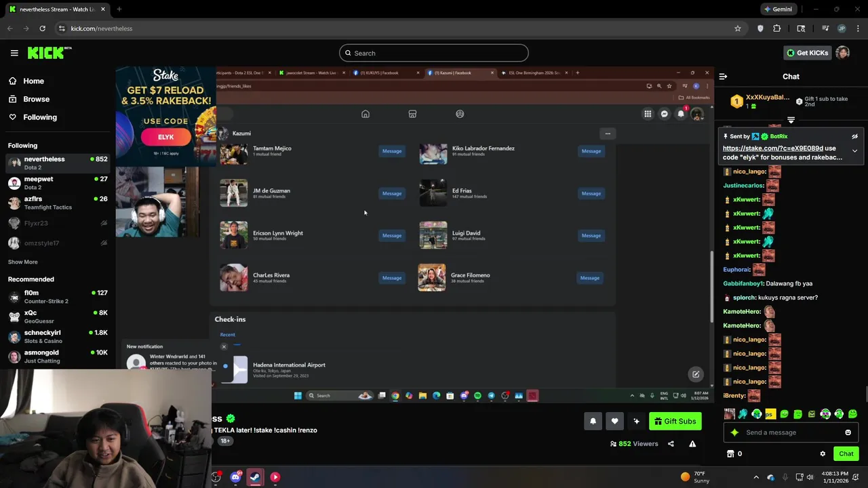Show hidden tray icons chevron
868x488 pixels.
point(756,477)
